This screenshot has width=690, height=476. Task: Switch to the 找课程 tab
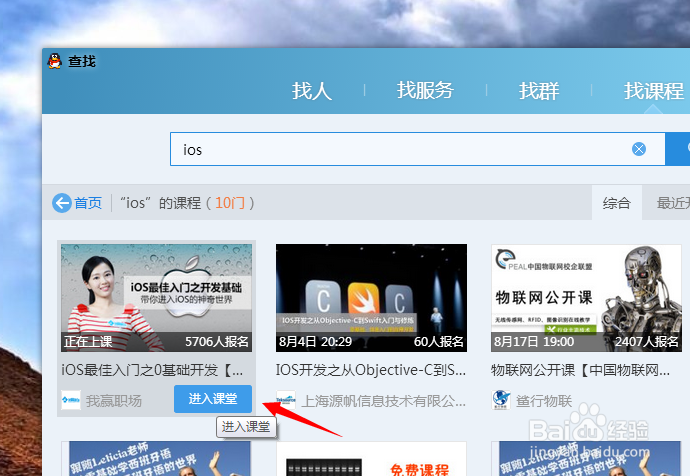click(x=654, y=91)
